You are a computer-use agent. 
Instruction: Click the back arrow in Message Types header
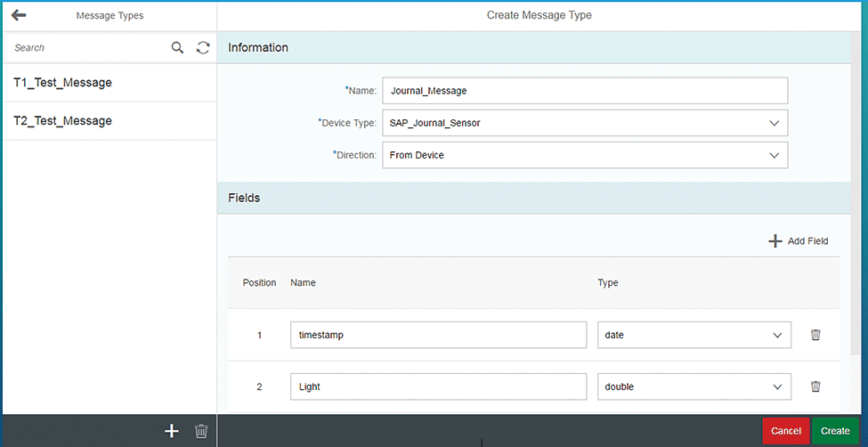[19, 15]
